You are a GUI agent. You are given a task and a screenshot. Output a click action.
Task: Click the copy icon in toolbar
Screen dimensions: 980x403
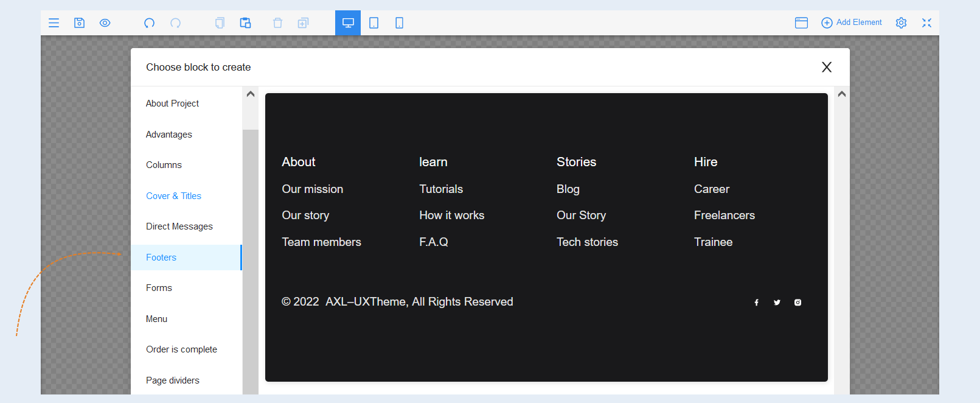coord(220,23)
